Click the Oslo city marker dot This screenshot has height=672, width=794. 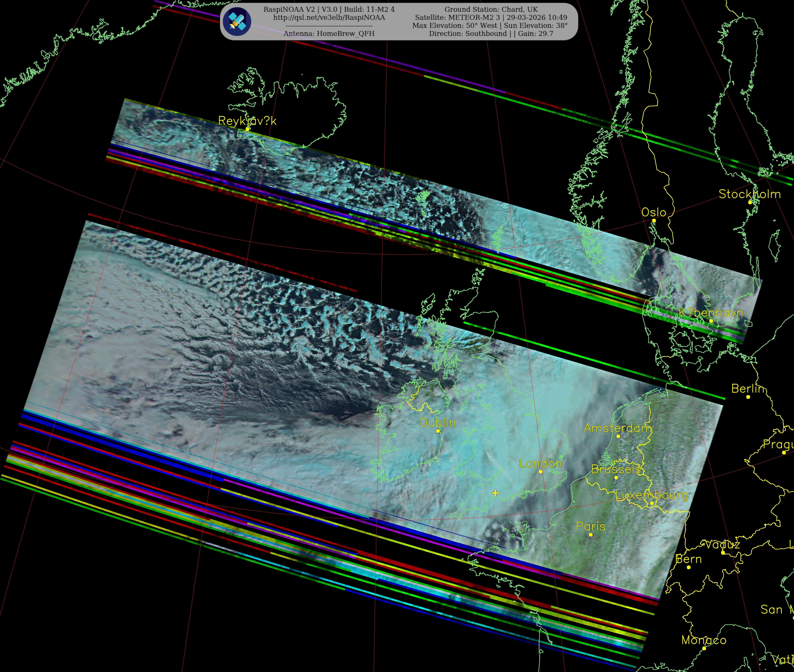click(x=654, y=221)
